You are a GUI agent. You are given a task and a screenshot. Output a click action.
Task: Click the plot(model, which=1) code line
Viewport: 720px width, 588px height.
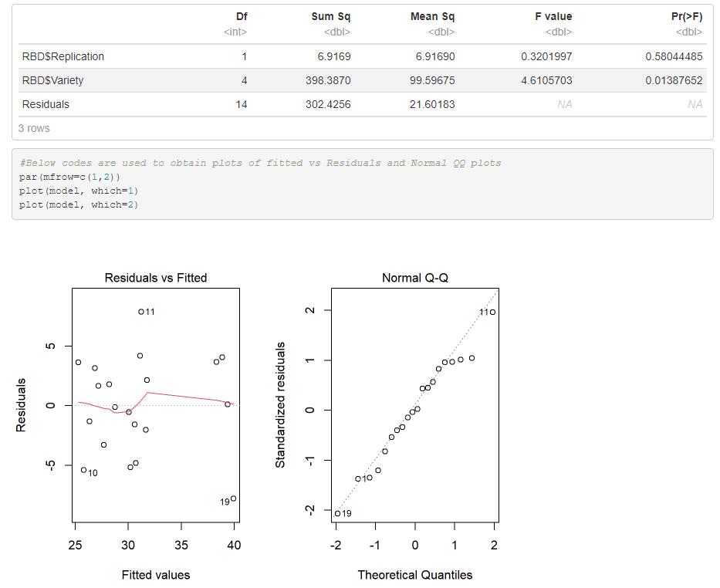[79, 191]
